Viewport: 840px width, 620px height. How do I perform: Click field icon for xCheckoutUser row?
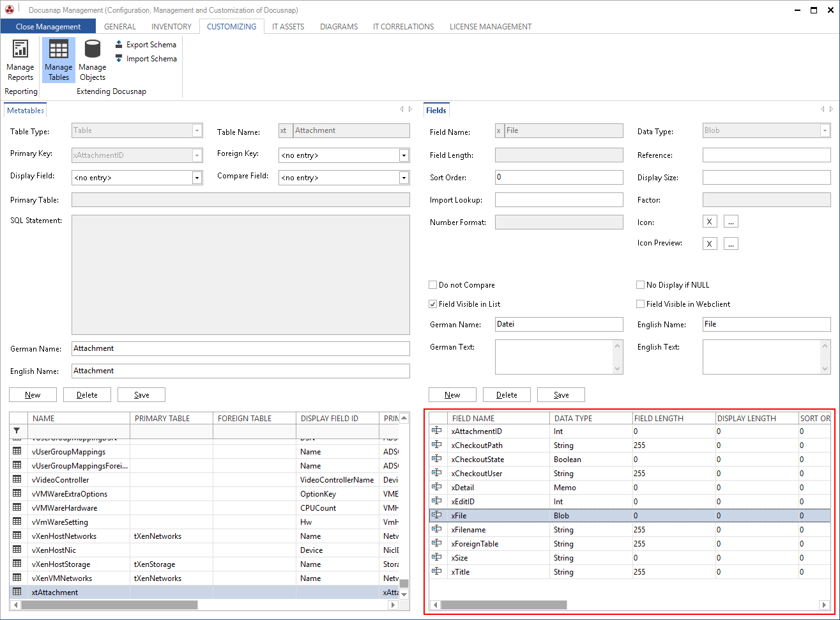[437, 473]
